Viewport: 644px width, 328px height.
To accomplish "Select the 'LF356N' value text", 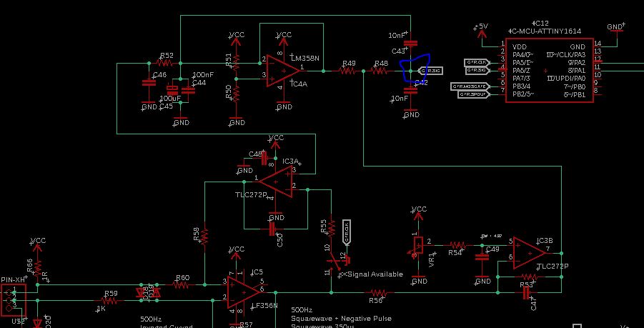I will (x=266, y=305).
